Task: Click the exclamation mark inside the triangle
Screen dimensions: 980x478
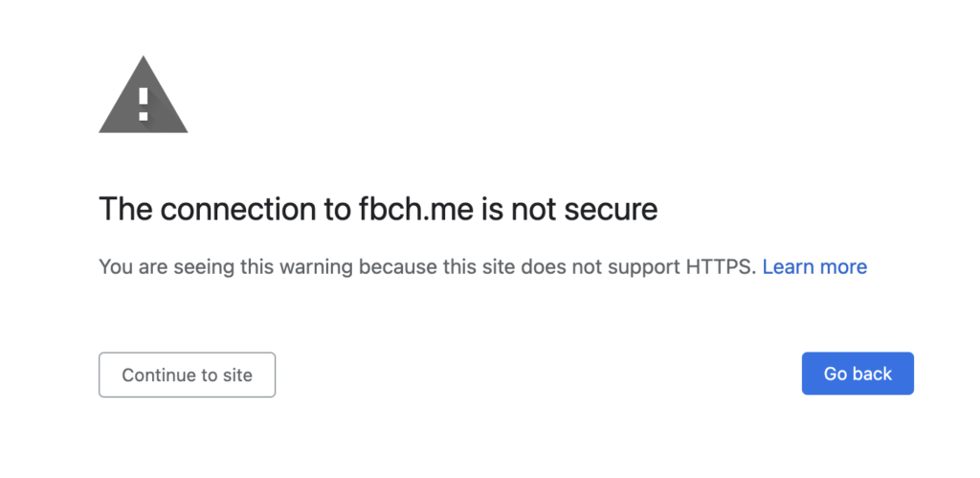Action: point(144,103)
